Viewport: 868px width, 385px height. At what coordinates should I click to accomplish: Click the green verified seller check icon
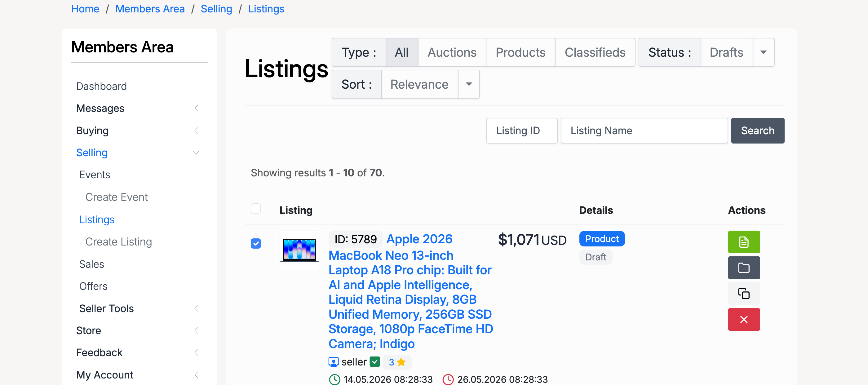375,361
